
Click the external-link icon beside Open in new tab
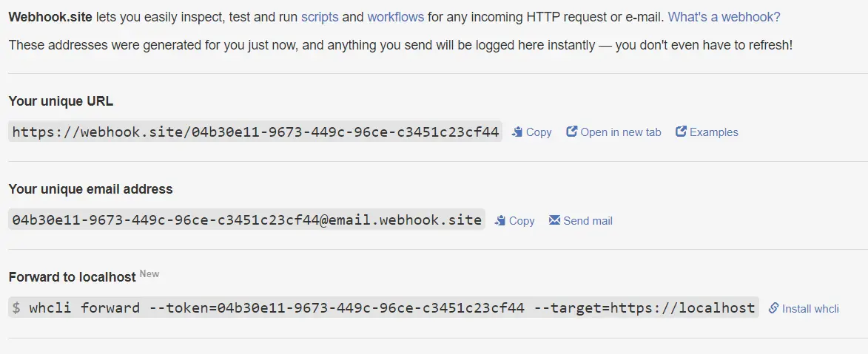[571, 132]
